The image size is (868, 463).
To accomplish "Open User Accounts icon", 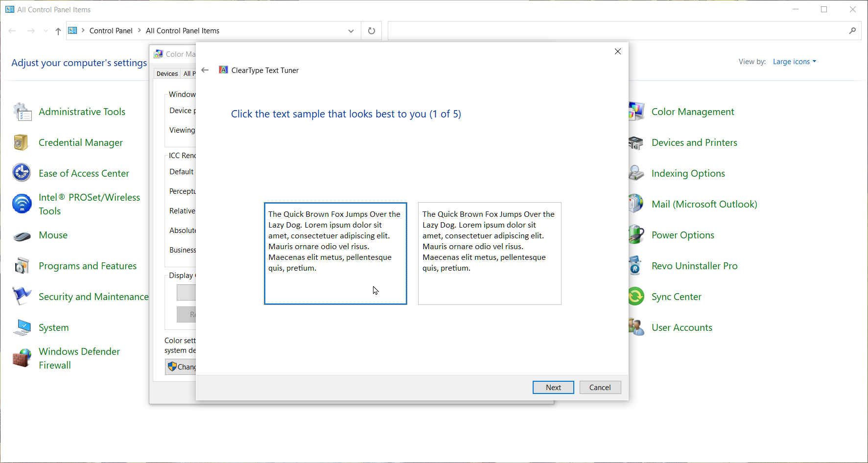I will point(636,327).
